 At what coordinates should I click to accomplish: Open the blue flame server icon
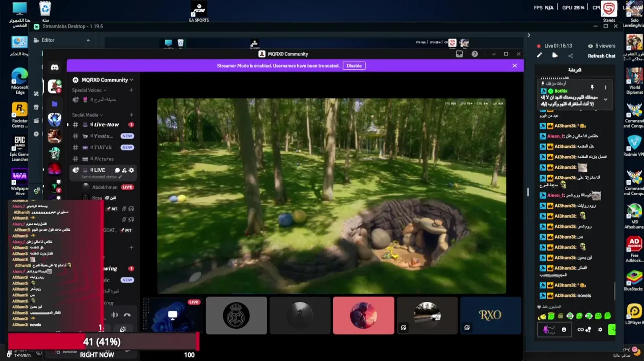click(55, 119)
